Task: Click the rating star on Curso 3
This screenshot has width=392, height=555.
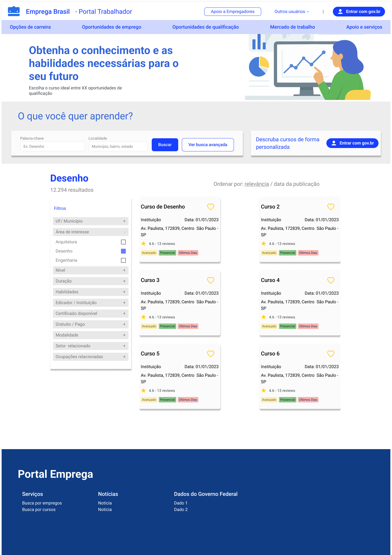Action: [143, 317]
